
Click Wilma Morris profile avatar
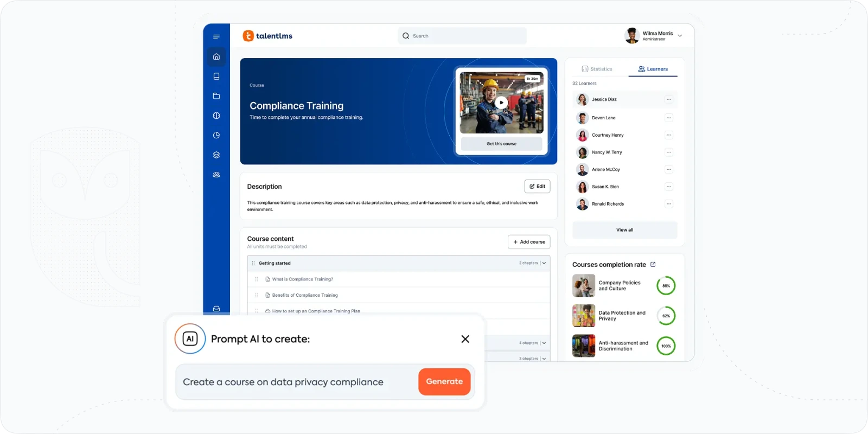(632, 36)
